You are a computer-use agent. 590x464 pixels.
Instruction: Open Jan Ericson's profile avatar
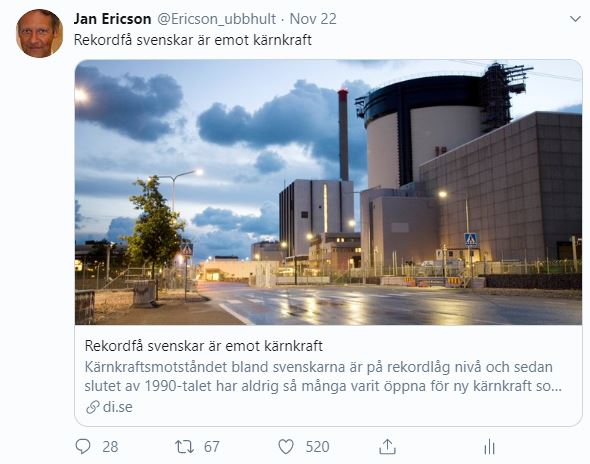pyautogui.click(x=39, y=33)
